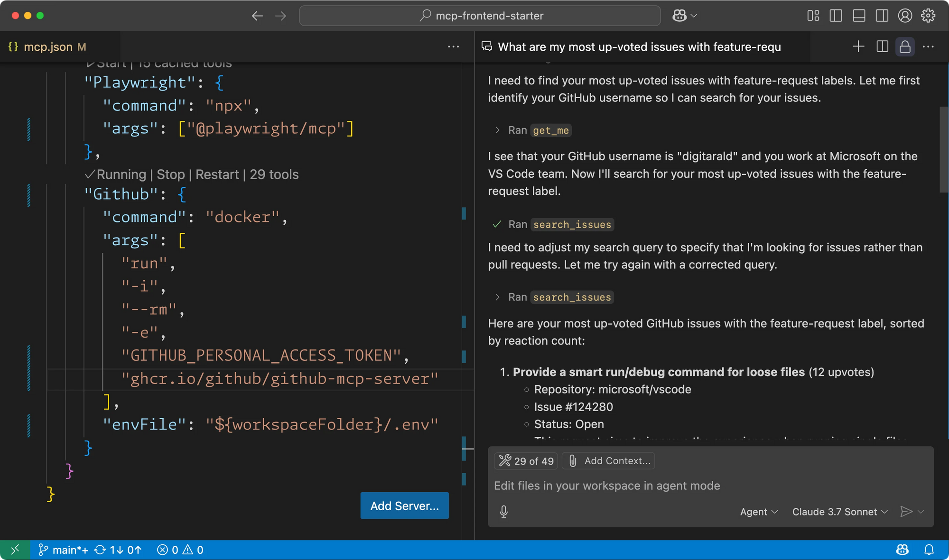Toggle the primary side bar
Image resolution: width=949 pixels, height=560 pixels.
[836, 16]
